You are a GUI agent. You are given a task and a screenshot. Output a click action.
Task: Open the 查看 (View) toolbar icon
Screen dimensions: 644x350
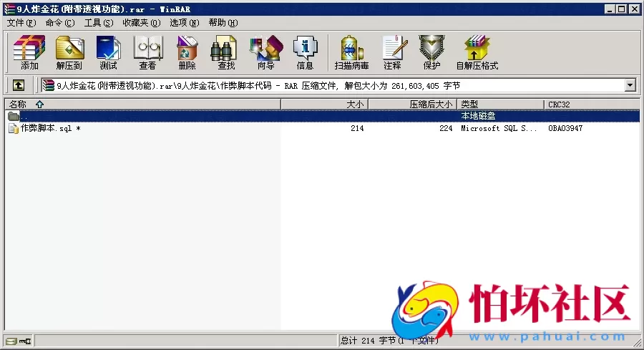(147, 53)
